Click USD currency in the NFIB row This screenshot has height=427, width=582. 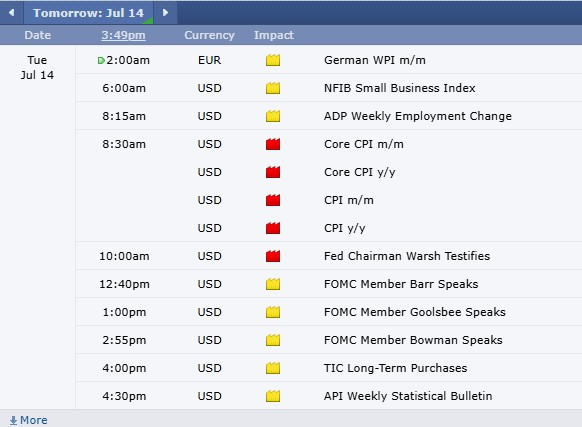coord(209,88)
